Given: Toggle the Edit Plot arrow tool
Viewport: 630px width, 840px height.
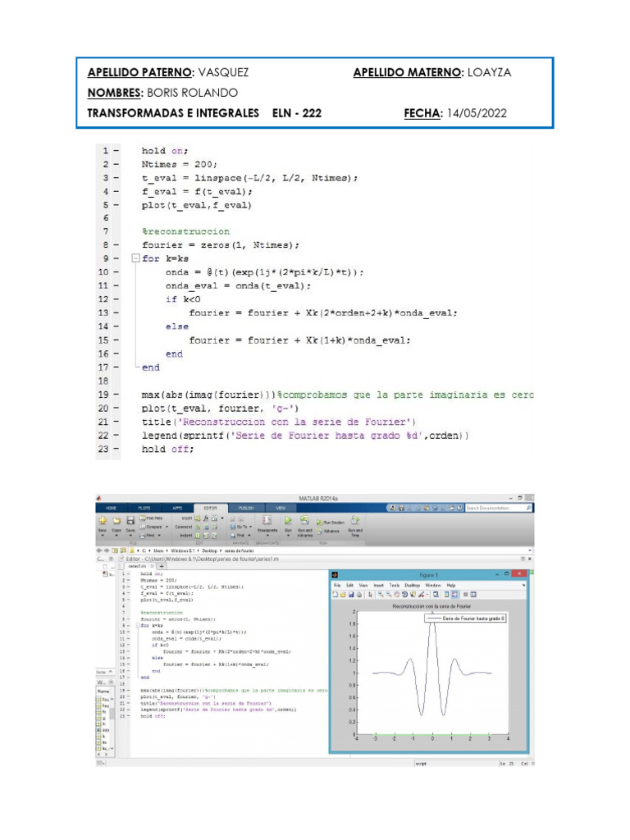Looking at the screenshot, I should [371, 594].
